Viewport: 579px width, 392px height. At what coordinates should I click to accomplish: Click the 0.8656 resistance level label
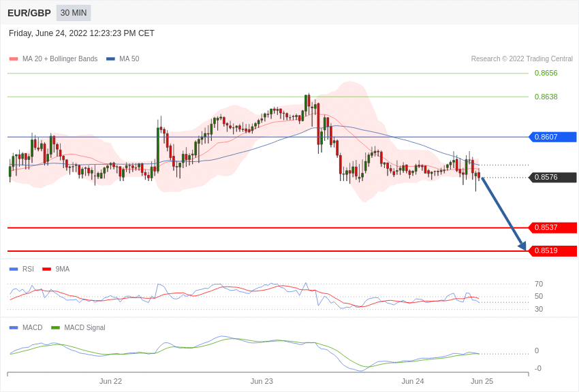(546, 73)
